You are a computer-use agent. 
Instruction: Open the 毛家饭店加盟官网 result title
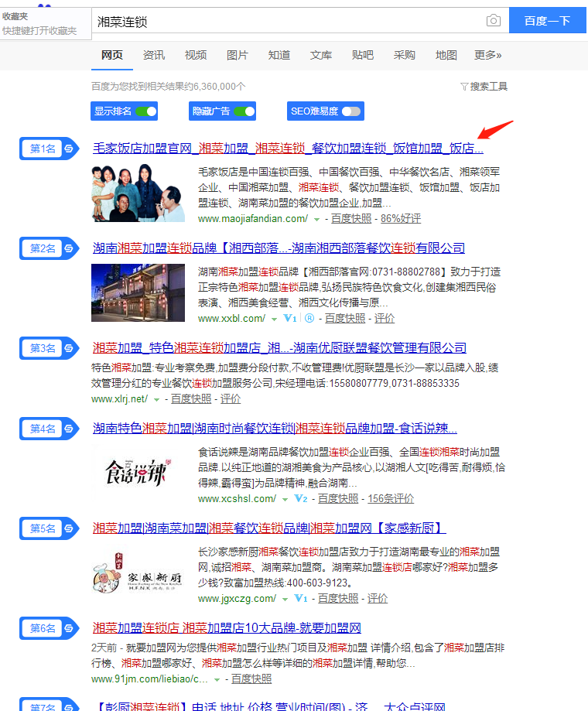[x=288, y=149]
